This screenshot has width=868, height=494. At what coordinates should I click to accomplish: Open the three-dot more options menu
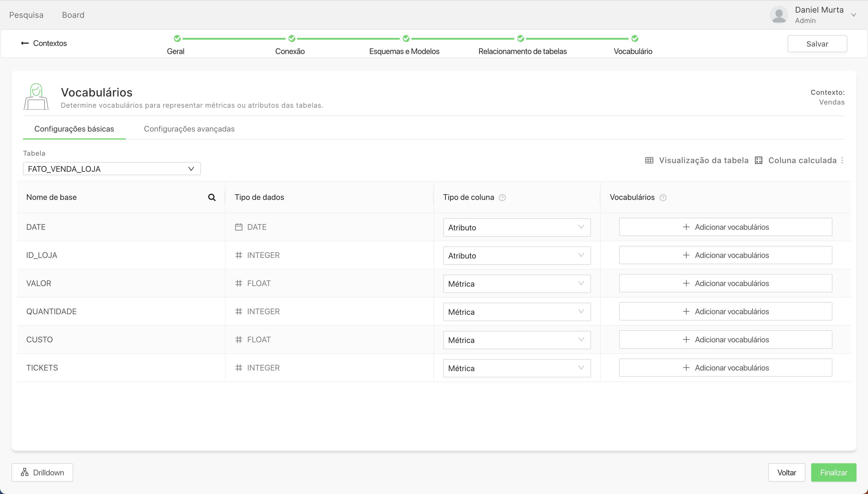coord(842,161)
